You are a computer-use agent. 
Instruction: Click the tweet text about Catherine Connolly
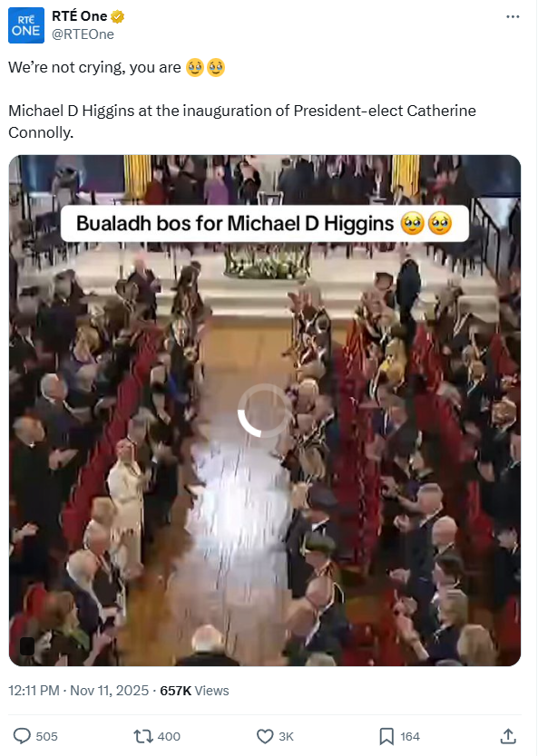(x=242, y=121)
